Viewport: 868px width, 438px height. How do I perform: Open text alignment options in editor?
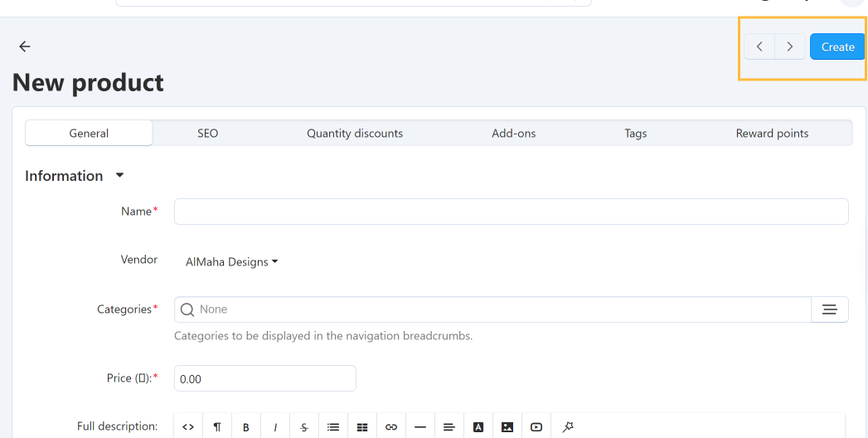click(x=449, y=427)
